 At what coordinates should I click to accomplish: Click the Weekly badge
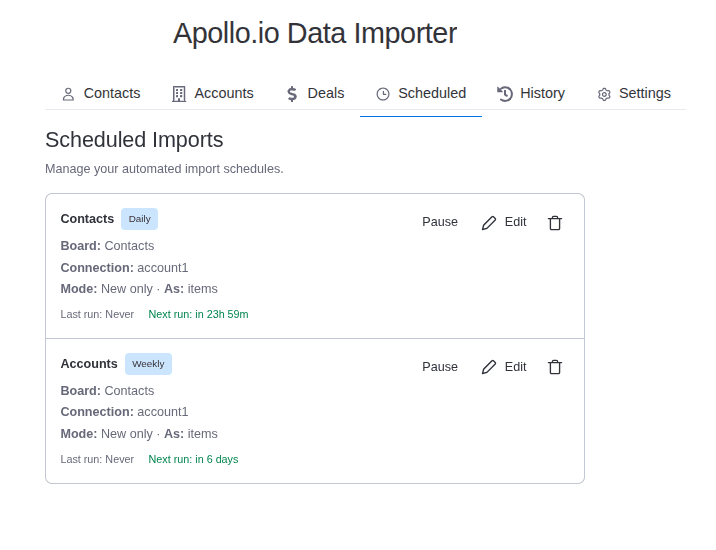(x=148, y=364)
